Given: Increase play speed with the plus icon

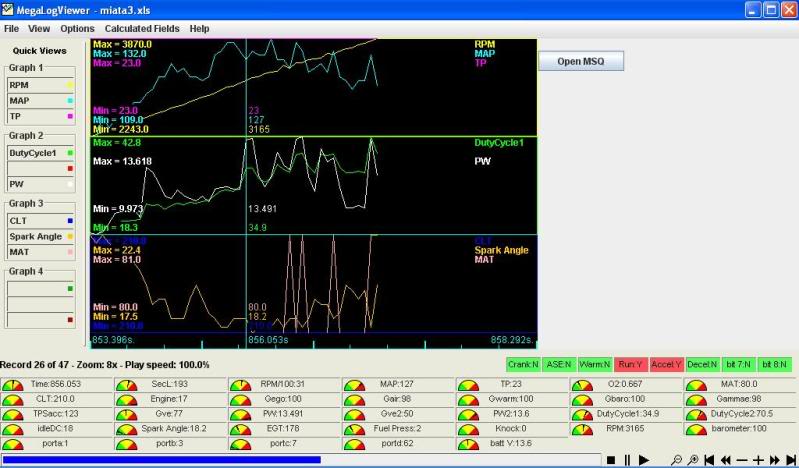Looking at the screenshot, I should pyautogui.click(x=758, y=460).
